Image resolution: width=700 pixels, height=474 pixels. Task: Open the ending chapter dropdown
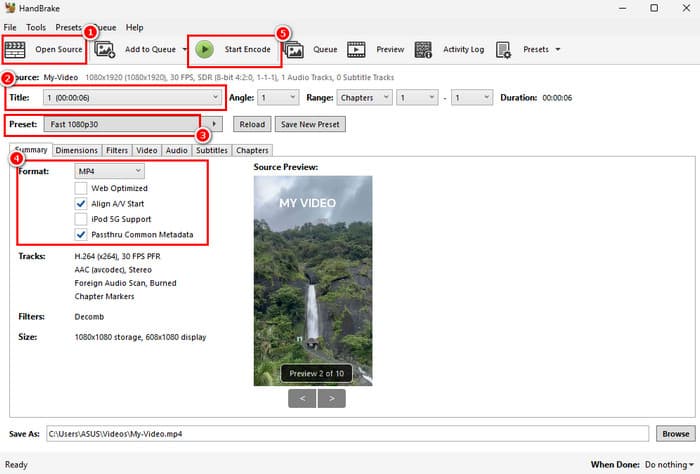click(x=472, y=97)
